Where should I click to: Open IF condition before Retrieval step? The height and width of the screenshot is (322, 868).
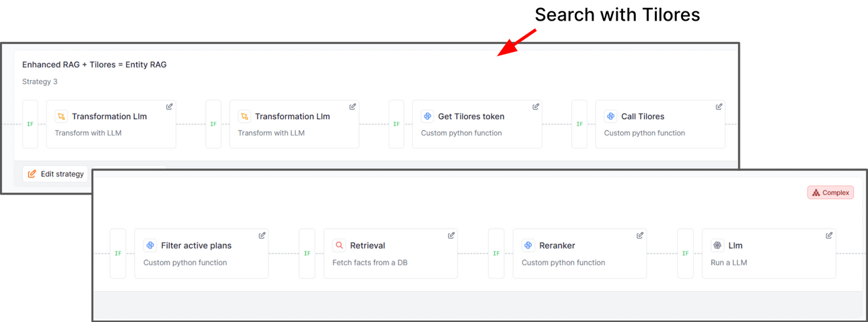pos(307,253)
